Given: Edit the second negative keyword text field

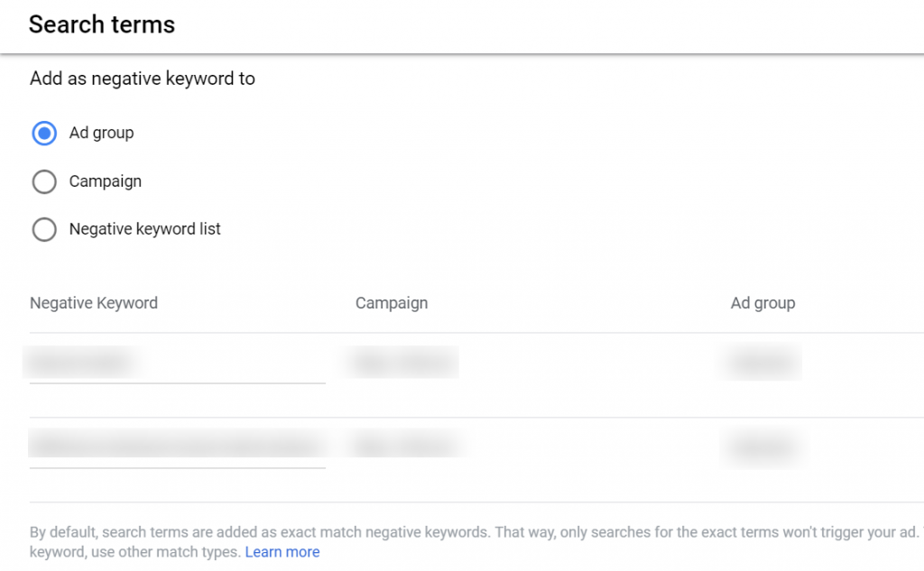Looking at the screenshot, I should [x=178, y=447].
